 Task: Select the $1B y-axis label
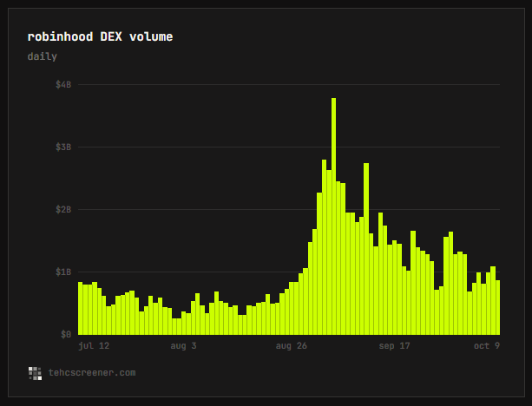(x=63, y=272)
